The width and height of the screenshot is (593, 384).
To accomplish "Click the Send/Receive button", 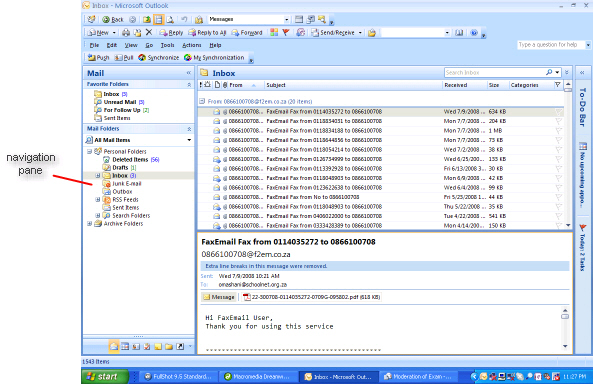I will (x=333, y=33).
